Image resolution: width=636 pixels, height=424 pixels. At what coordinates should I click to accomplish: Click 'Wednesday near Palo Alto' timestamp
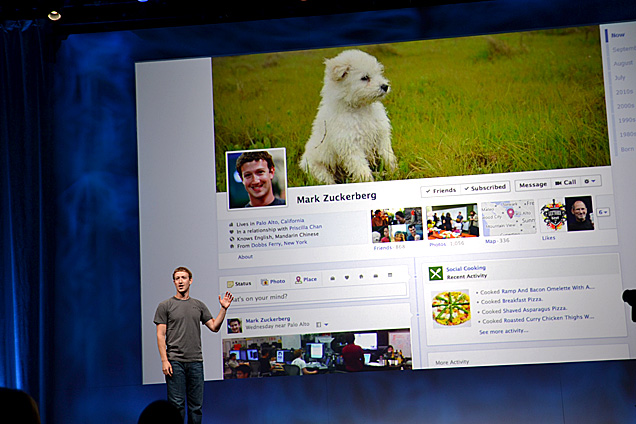point(277,326)
